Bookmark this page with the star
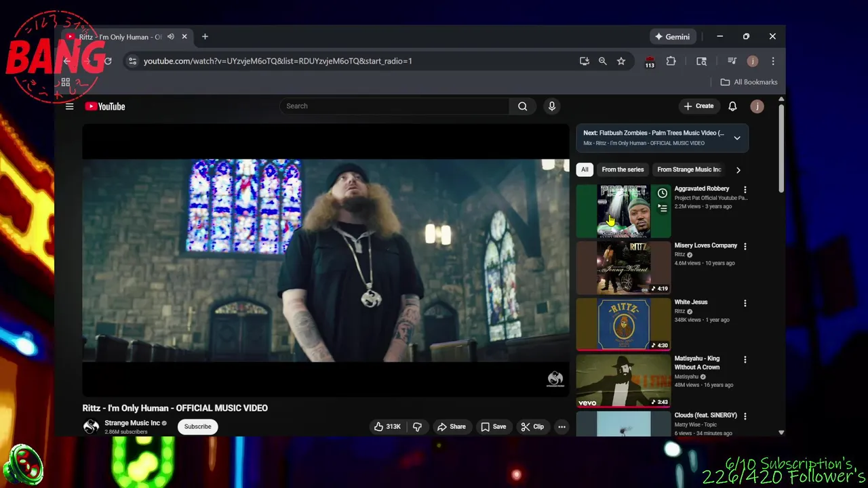 coord(621,61)
